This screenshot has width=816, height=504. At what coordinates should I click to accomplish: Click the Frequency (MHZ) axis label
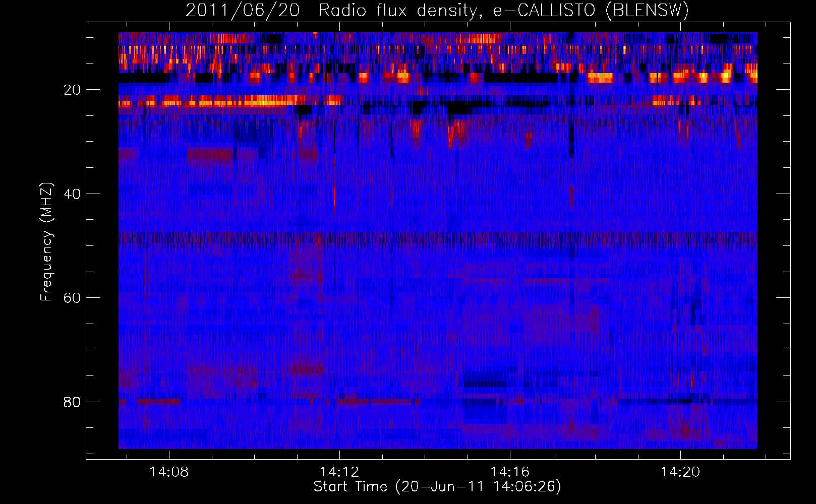(x=46, y=242)
